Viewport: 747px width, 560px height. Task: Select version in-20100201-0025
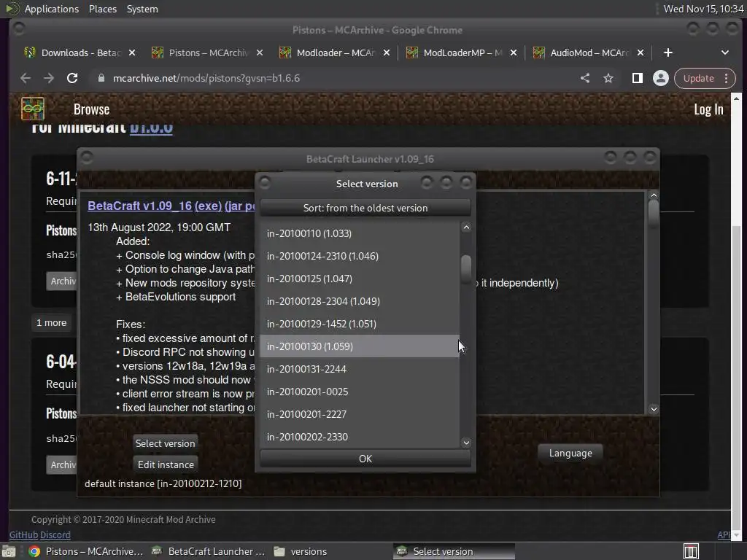point(359,392)
